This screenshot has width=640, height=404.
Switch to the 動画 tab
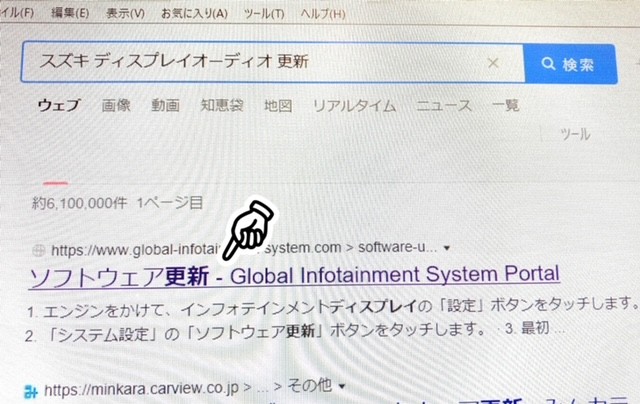click(165, 105)
